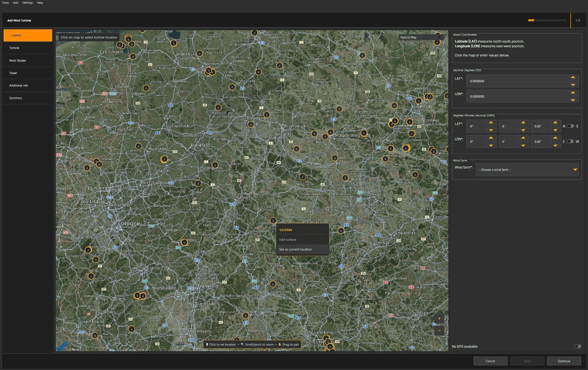The height and width of the screenshot is (370, 588).
Task: Open the Settings menu
Action: coord(27,3)
